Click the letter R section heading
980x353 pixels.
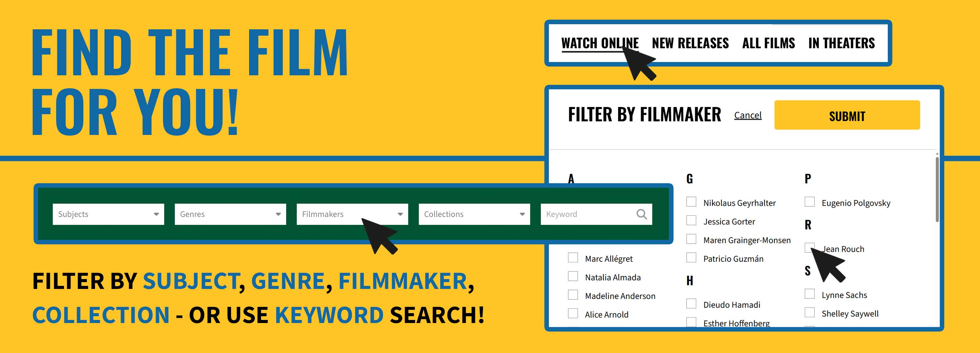click(x=808, y=225)
